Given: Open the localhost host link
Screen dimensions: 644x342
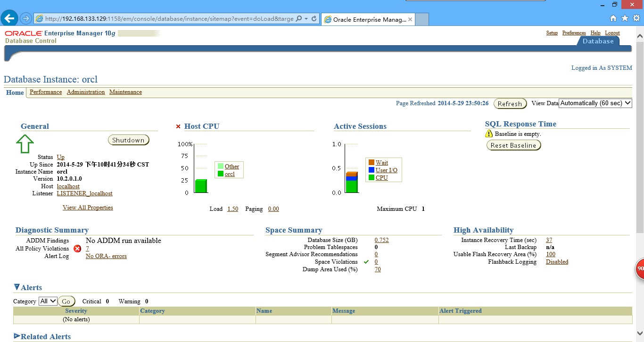Looking at the screenshot, I should [68, 186].
